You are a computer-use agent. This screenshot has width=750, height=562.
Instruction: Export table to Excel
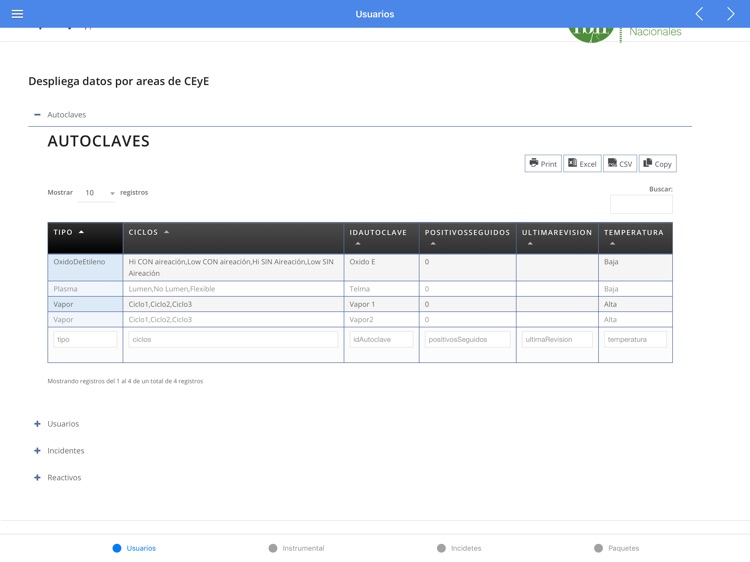coord(582,164)
